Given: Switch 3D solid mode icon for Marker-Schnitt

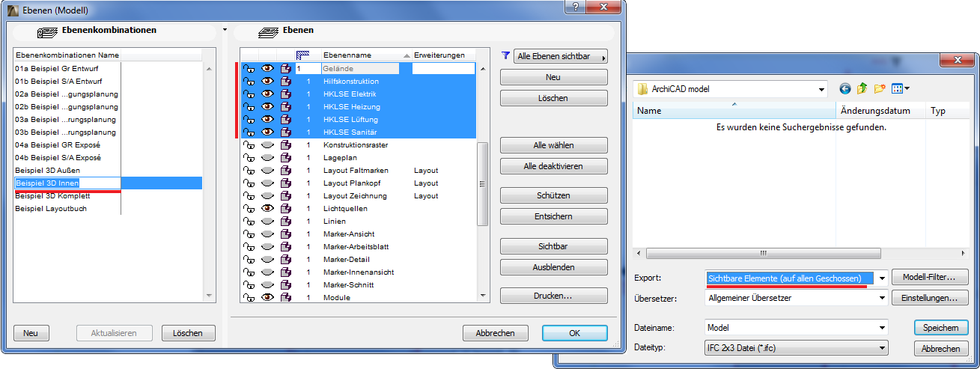Looking at the screenshot, I should pos(285,284).
